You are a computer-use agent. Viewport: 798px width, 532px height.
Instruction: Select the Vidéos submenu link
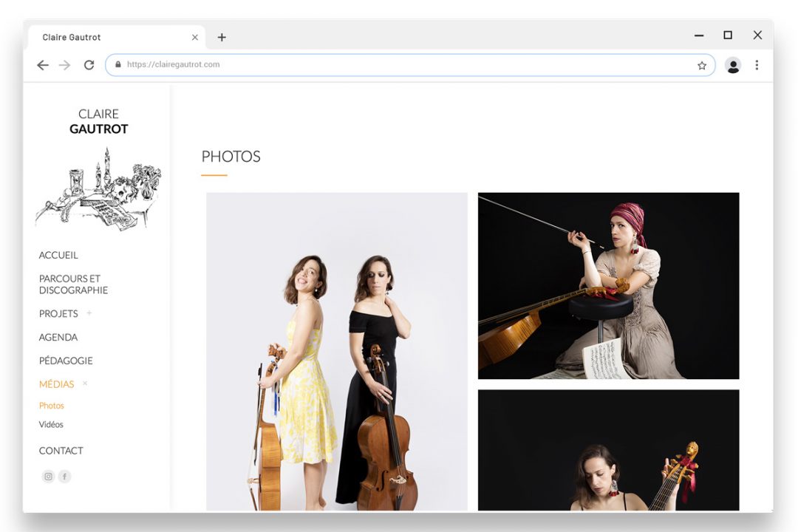[51, 424]
